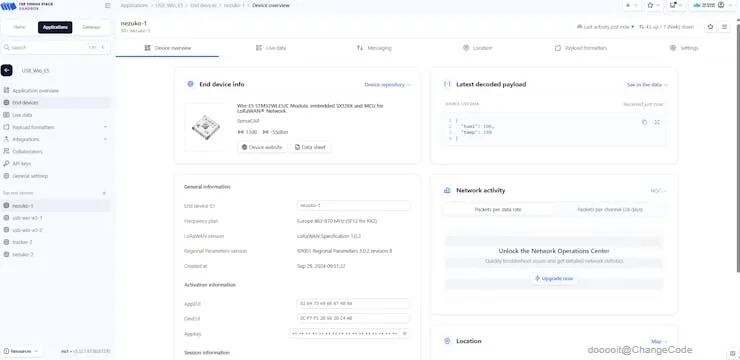Follow the See in live data link
740x360 pixels.
pos(647,84)
